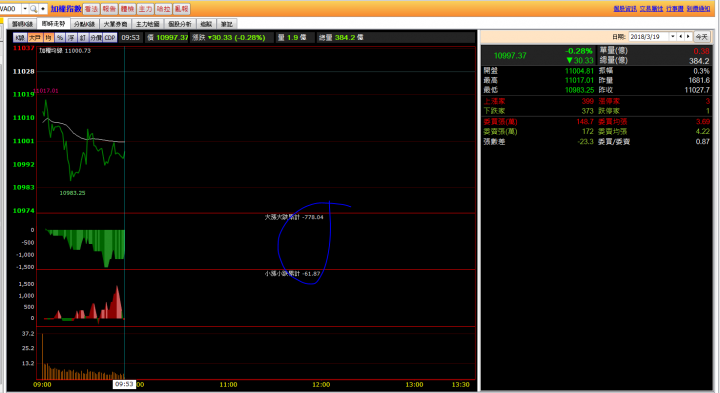
Task: Click the 昨收 value 11027.7
Action: 697,90
